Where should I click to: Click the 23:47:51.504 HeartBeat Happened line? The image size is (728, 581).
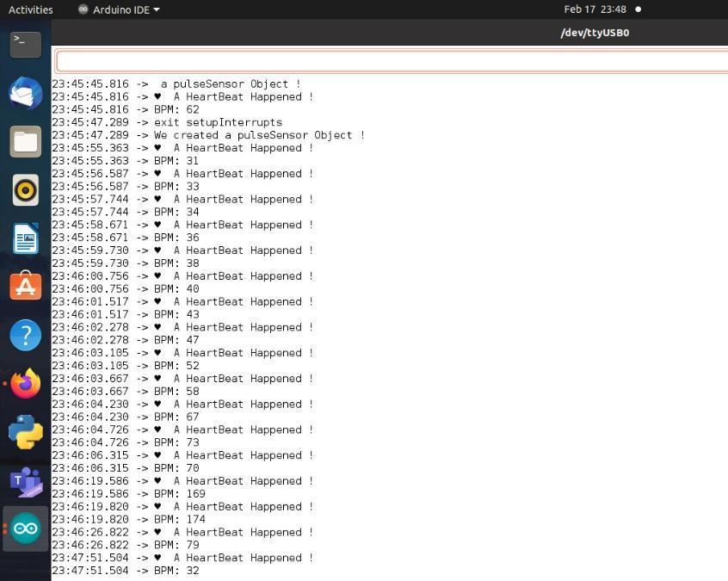pos(182,558)
